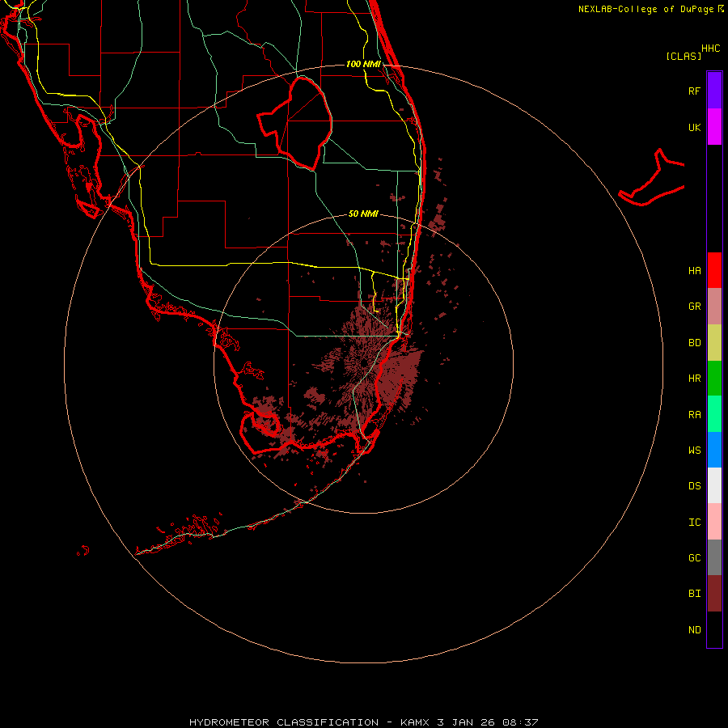
Task: Click the GC legend label
Action: point(694,557)
